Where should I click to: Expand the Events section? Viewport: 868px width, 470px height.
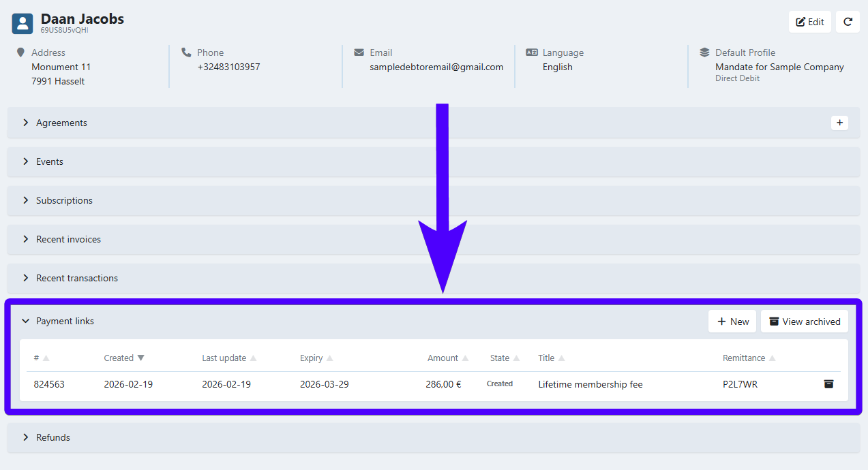(x=49, y=161)
